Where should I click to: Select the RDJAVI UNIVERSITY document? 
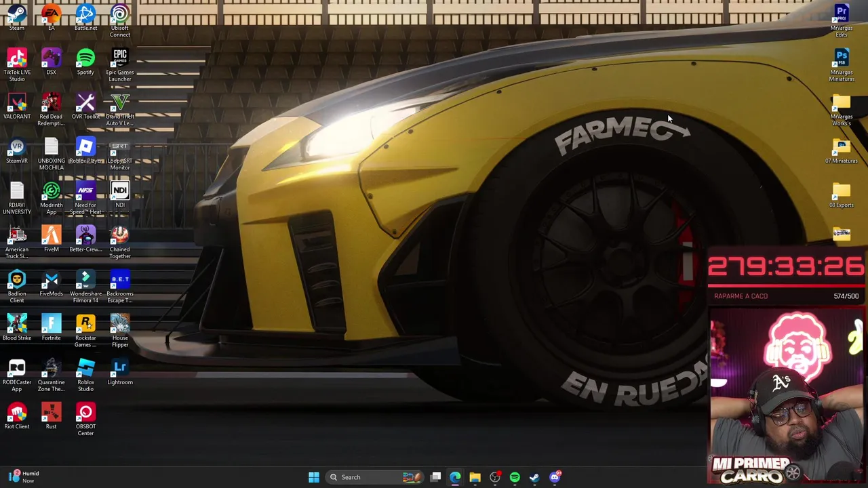click(17, 197)
